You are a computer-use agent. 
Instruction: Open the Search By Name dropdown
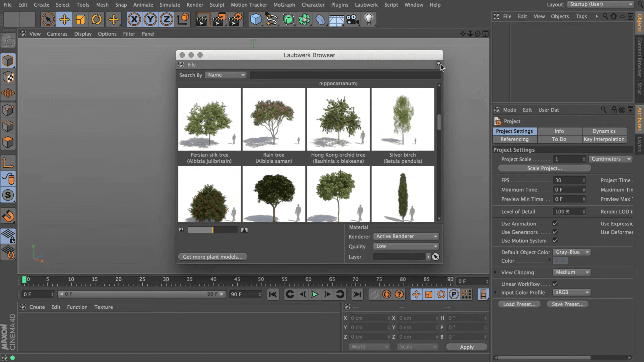[226, 75]
